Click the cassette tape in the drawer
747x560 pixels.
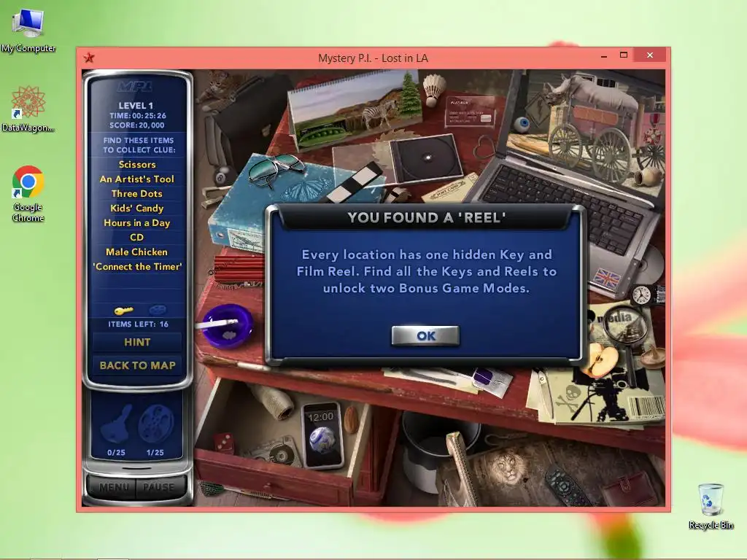[x=276, y=454]
